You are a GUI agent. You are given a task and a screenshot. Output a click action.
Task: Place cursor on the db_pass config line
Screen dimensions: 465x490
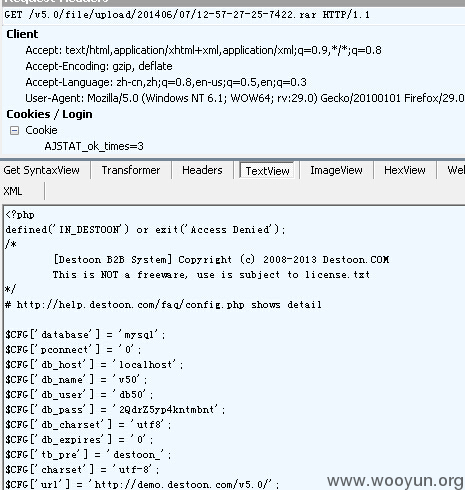(x=115, y=410)
